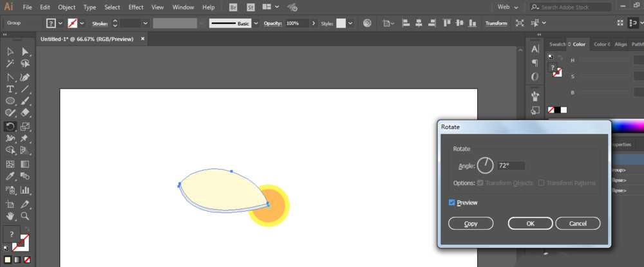
Task: Select the Scale tool
Action: [25, 126]
